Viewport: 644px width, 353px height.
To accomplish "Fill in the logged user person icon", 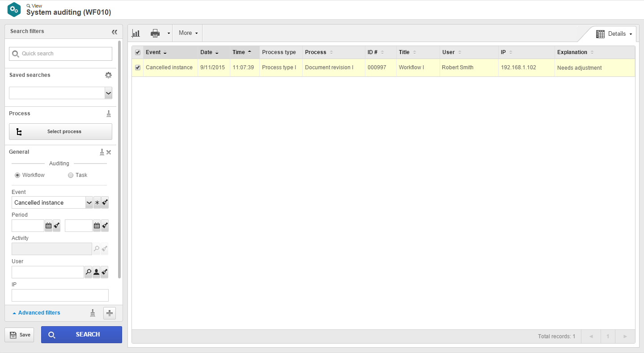I will pos(96,272).
